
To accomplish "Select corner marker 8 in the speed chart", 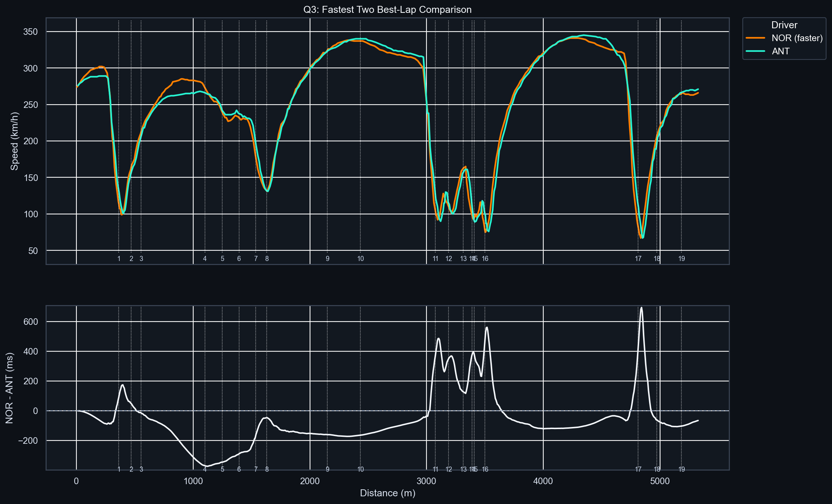I will pos(267,259).
